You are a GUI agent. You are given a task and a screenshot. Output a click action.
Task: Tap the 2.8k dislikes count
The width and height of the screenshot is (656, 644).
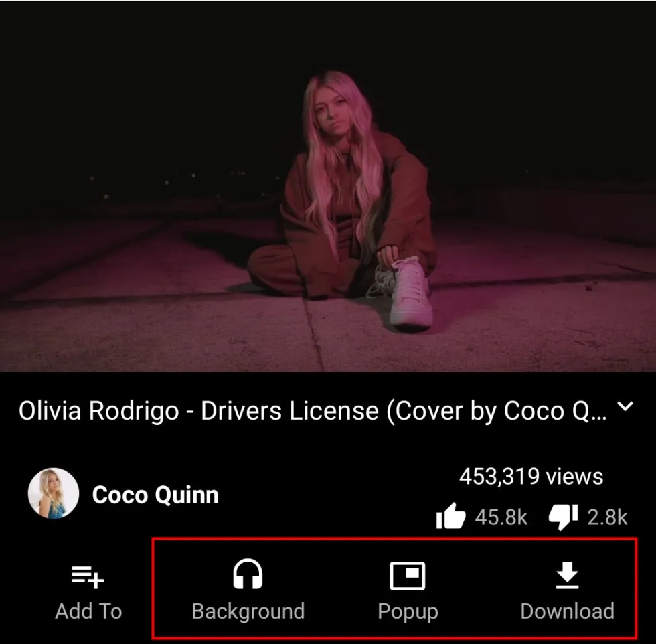point(608,517)
